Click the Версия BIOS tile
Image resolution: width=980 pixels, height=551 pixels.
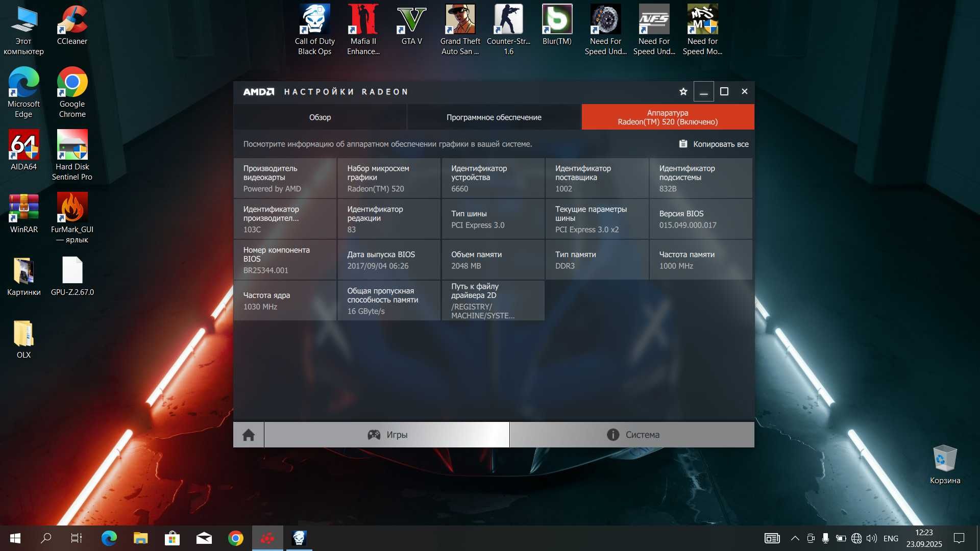click(x=701, y=219)
